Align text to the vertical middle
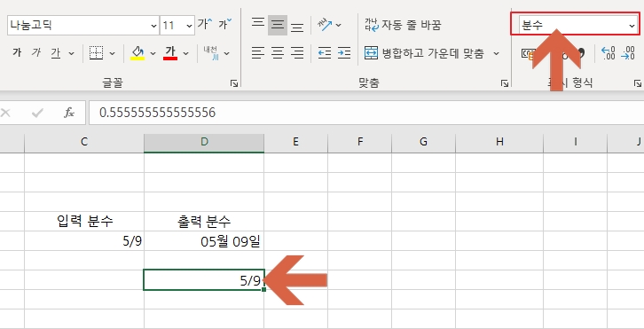 278,25
